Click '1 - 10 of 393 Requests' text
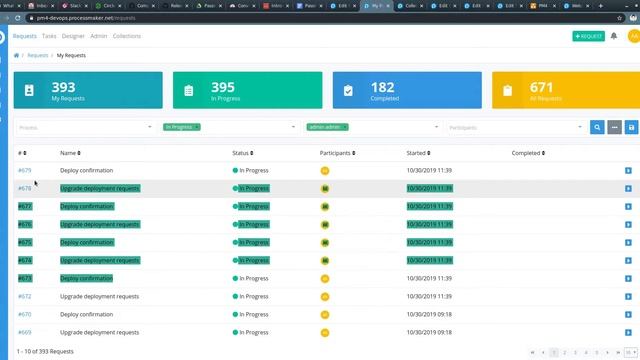This screenshot has height=360, width=640. click(45, 351)
